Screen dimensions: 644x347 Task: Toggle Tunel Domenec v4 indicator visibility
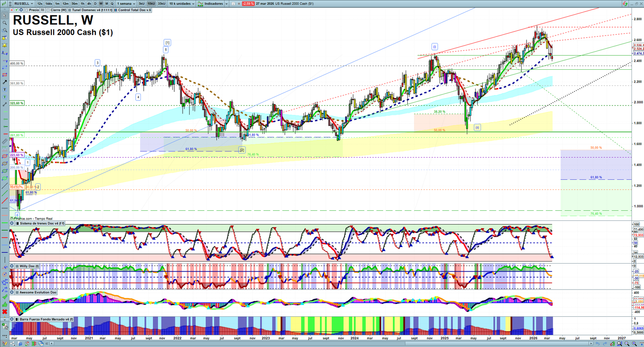70,10
